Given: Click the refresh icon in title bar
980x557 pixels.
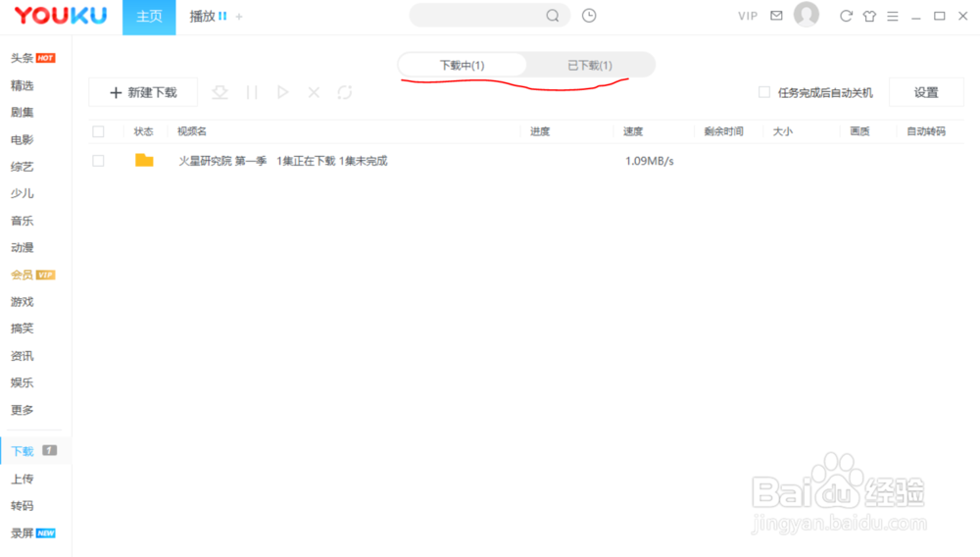Looking at the screenshot, I should tap(846, 16).
